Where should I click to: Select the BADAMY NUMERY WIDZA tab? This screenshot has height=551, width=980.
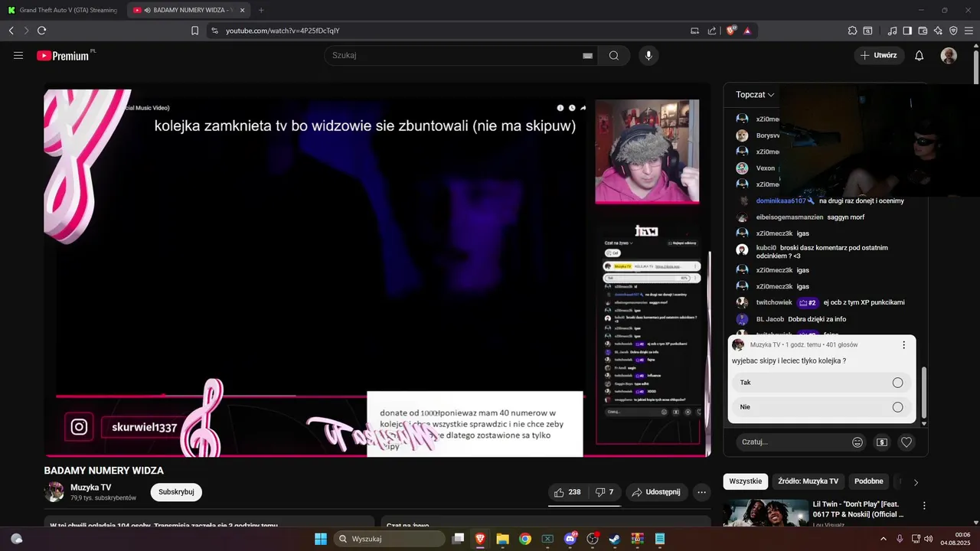(x=189, y=10)
